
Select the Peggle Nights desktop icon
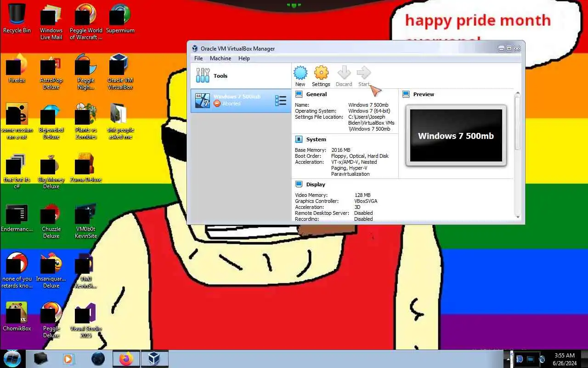point(86,72)
